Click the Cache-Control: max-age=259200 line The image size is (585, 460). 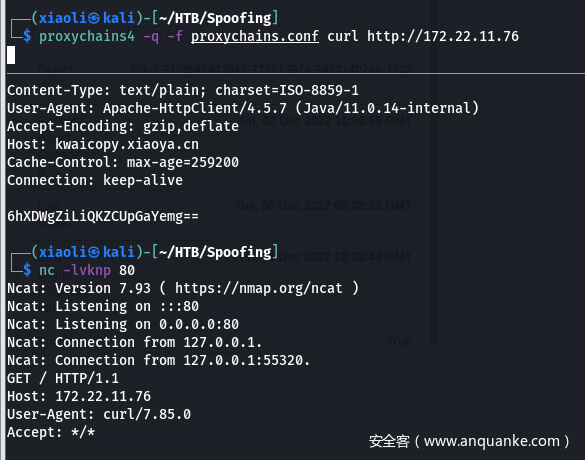coord(123,162)
